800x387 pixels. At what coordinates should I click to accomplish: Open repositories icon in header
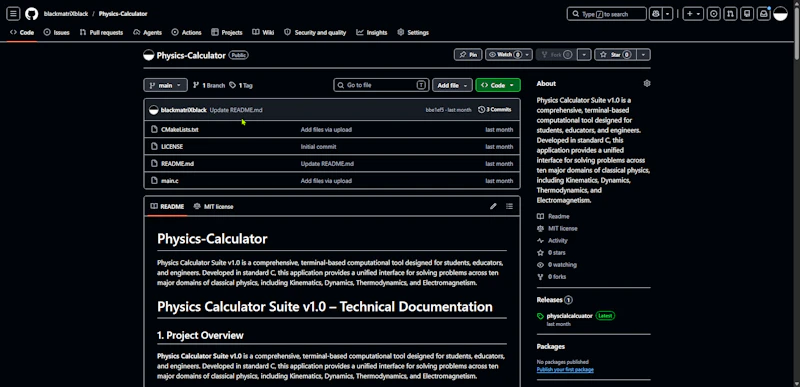click(747, 14)
